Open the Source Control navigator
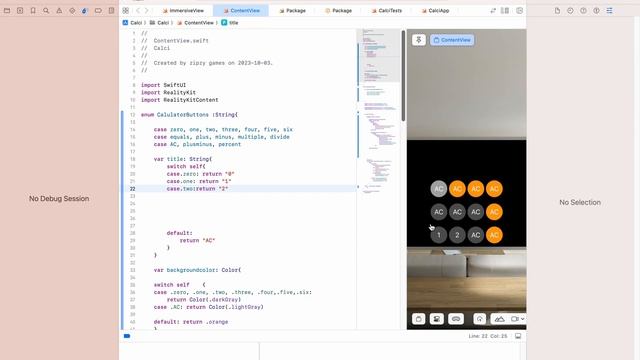 20,11
